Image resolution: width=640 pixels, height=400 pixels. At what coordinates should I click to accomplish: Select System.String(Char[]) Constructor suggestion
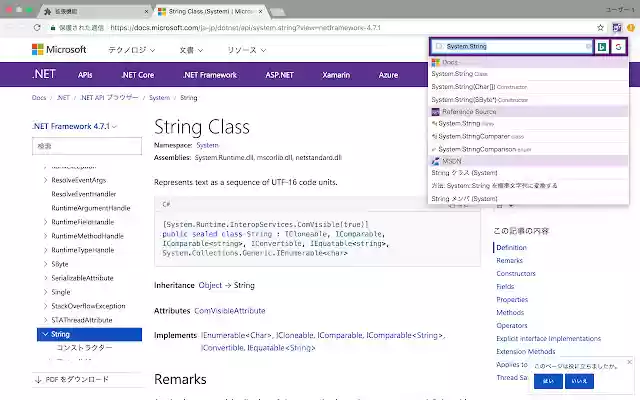(529, 87)
